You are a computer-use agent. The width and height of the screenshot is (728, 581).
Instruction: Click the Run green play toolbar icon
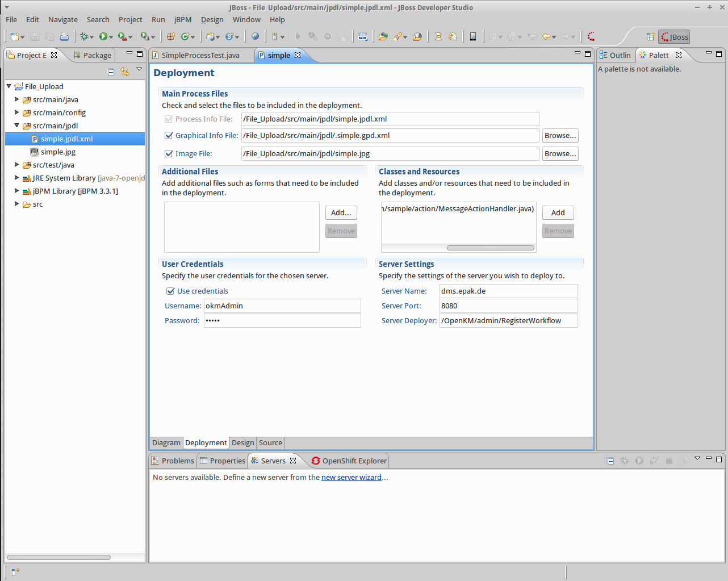(x=103, y=37)
